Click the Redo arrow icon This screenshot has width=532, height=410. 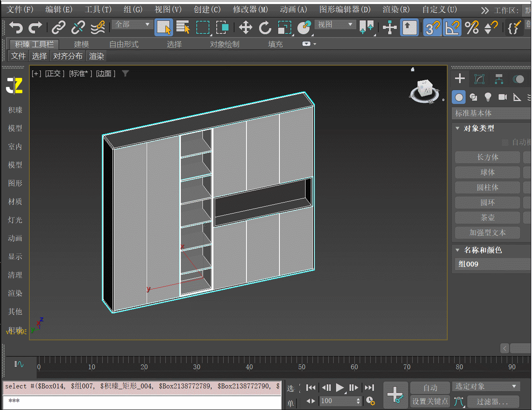point(35,28)
